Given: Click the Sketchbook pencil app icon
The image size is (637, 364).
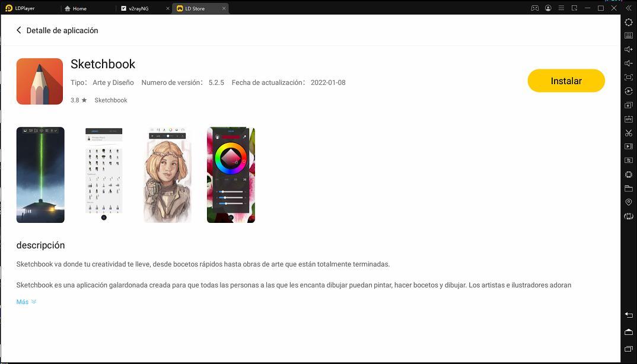Looking at the screenshot, I should tap(39, 81).
